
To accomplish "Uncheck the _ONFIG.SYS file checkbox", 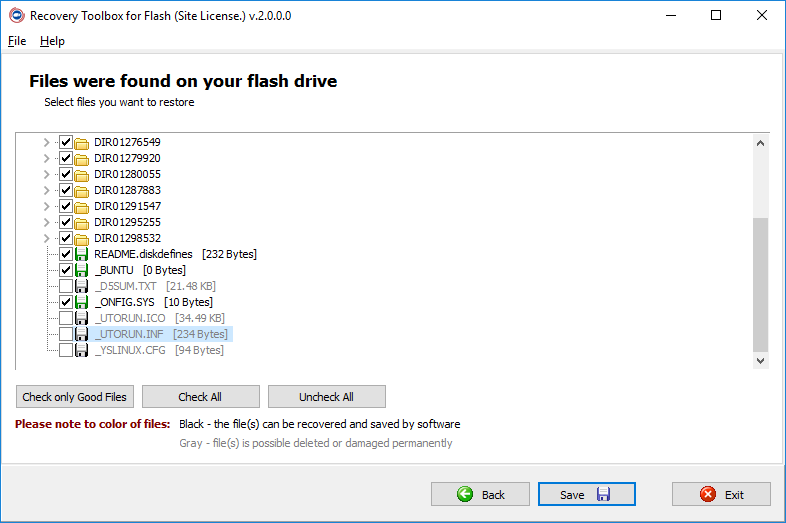I will pyautogui.click(x=66, y=302).
